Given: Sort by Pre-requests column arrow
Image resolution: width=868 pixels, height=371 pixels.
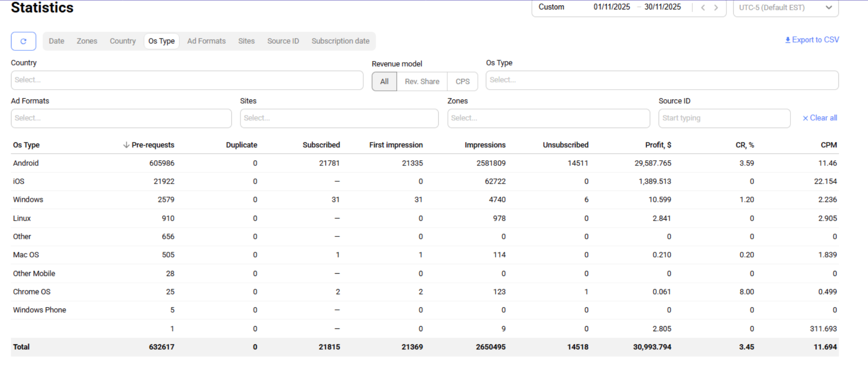Looking at the screenshot, I should [x=126, y=145].
